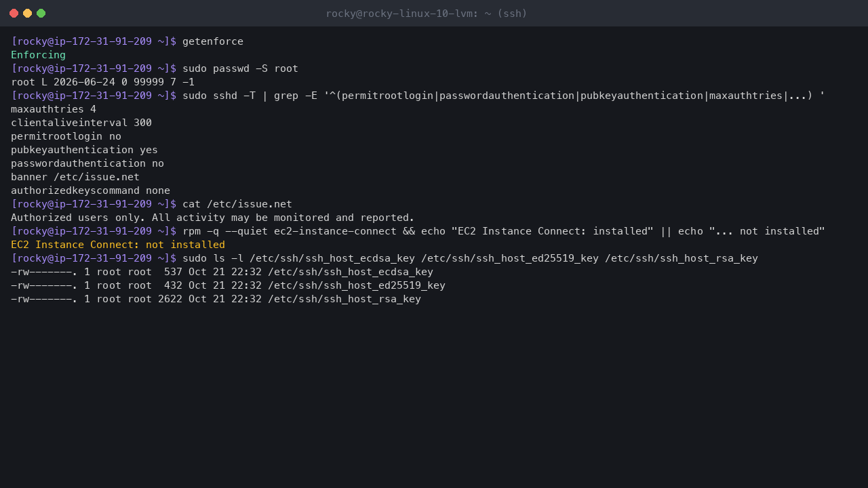Click the ssh_host_rsa_key listing line

coord(216,299)
